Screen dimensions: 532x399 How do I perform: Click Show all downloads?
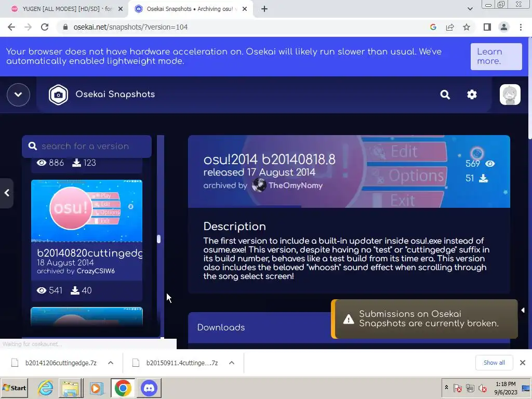click(494, 363)
